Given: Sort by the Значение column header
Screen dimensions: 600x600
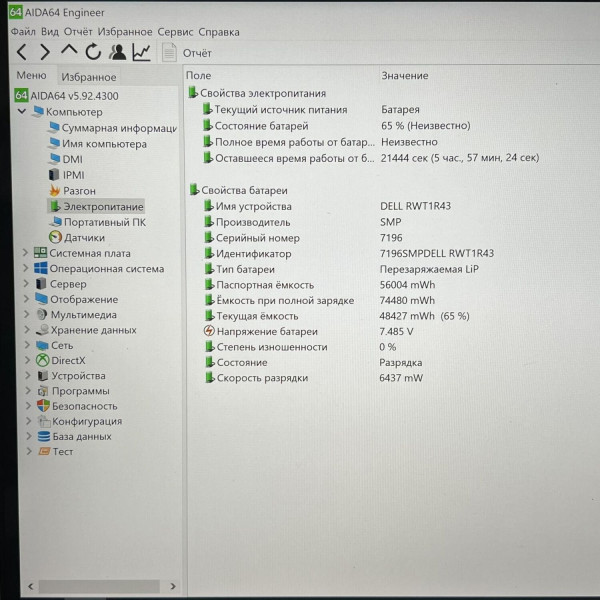Looking at the screenshot, I should point(405,76).
